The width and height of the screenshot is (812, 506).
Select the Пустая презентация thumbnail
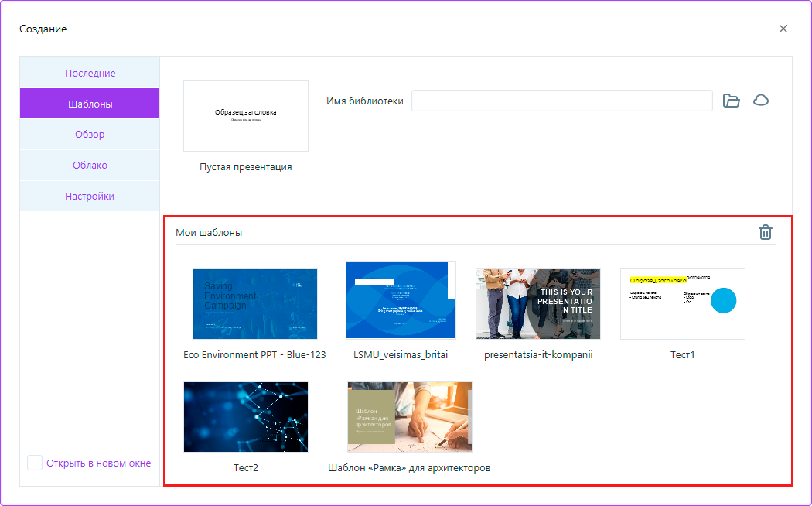click(245, 116)
